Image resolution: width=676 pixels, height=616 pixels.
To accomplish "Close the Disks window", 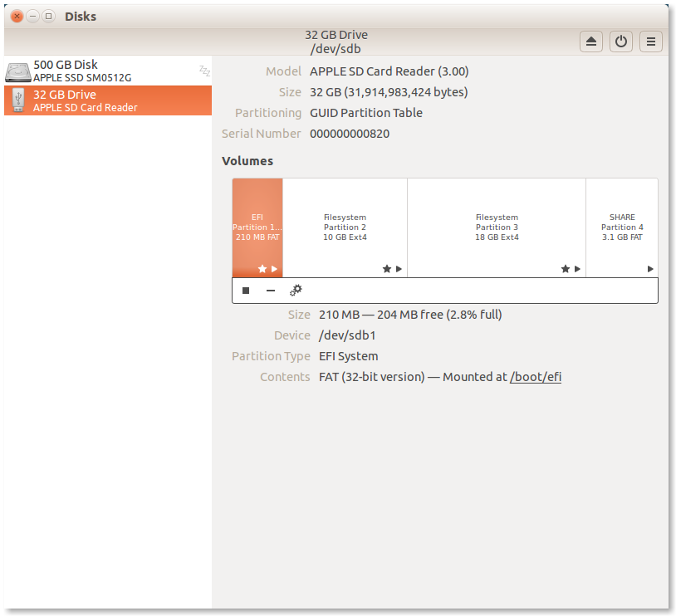I will [17, 16].
